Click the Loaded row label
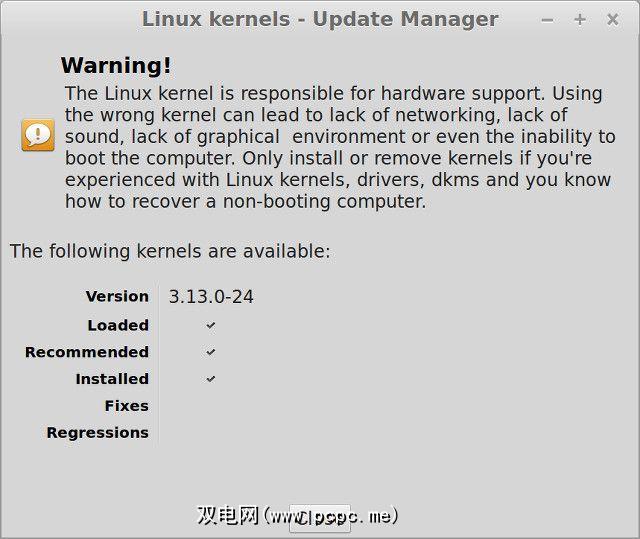 (118, 325)
